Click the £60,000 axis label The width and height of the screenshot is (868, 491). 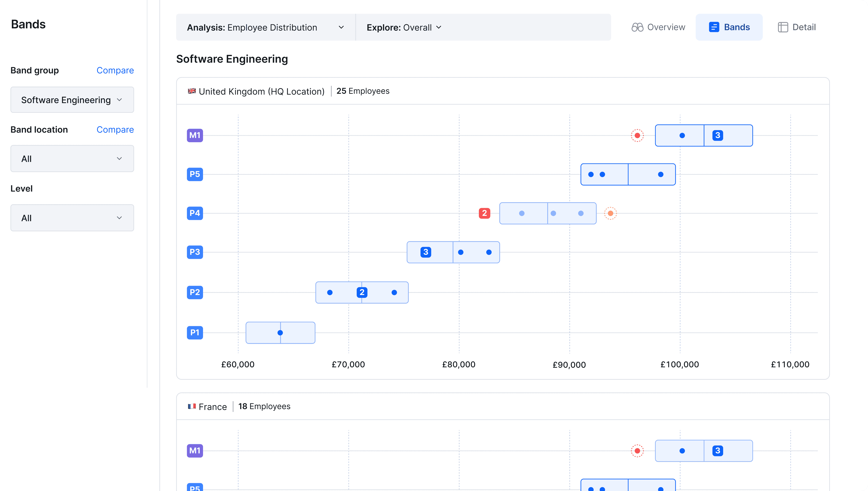click(x=238, y=364)
